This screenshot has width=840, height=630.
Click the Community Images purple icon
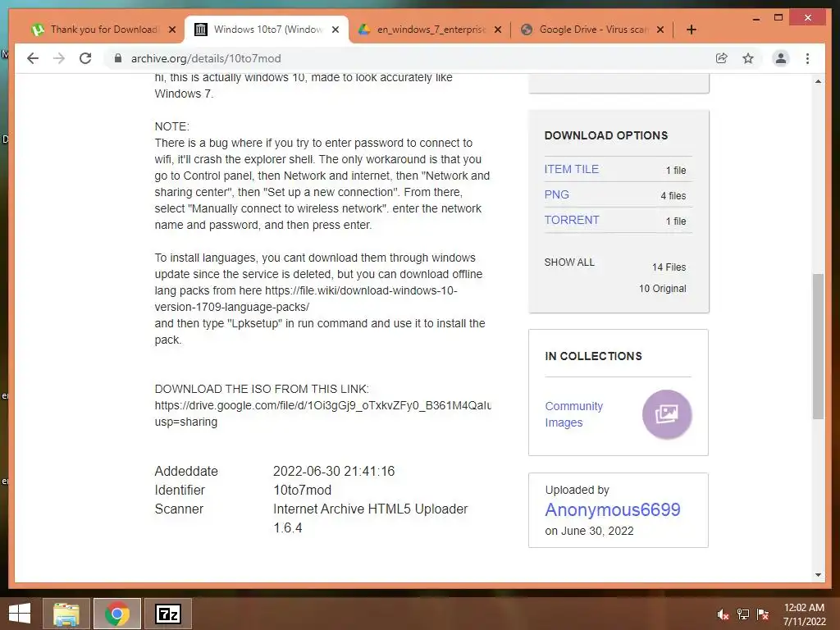(667, 414)
